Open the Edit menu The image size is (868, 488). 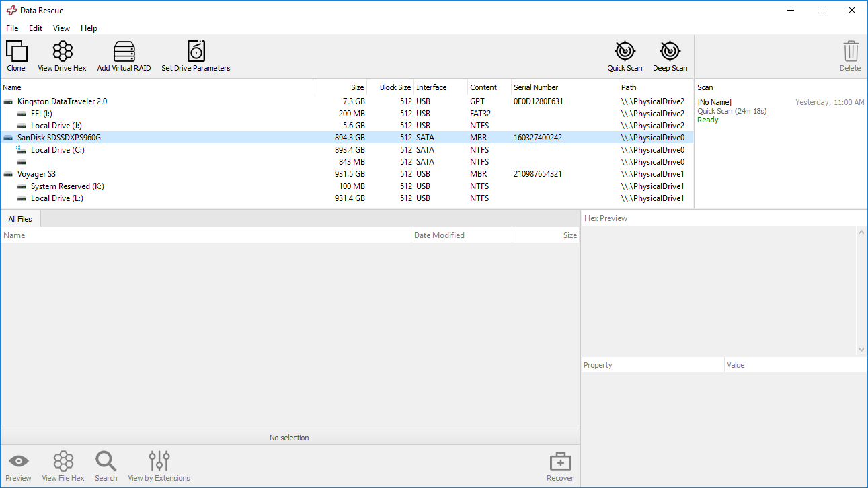(x=36, y=28)
